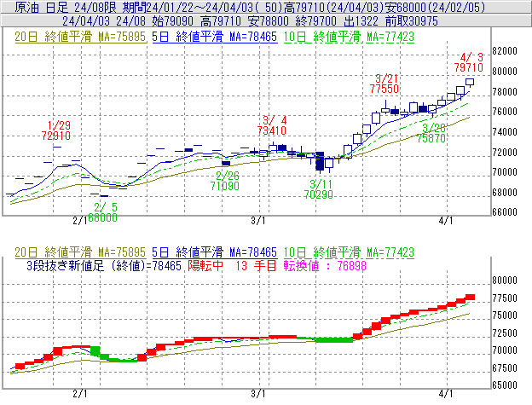Image resolution: width=532 pixels, height=405 pixels.
Task: Click the 2/5 68000 low label
Action: pyautogui.click(x=102, y=212)
